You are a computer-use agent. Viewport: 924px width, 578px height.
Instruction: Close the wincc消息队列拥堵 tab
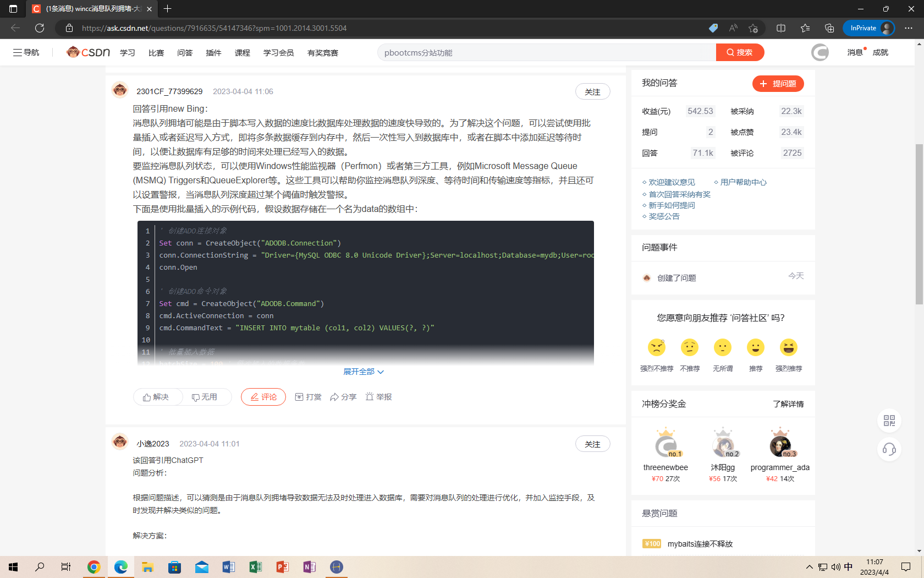pyautogui.click(x=149, y=9)
